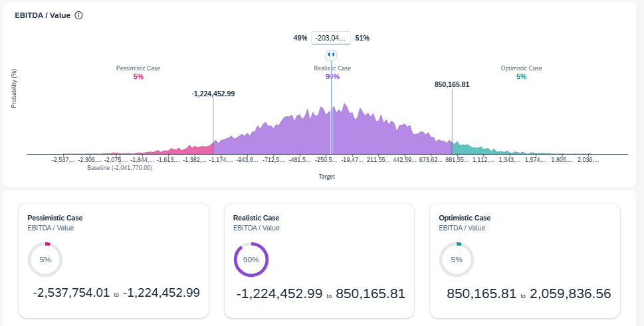Click the Baseline (-2,041,770.00) label
Viewport: 644px width, 326px height.
120,168
